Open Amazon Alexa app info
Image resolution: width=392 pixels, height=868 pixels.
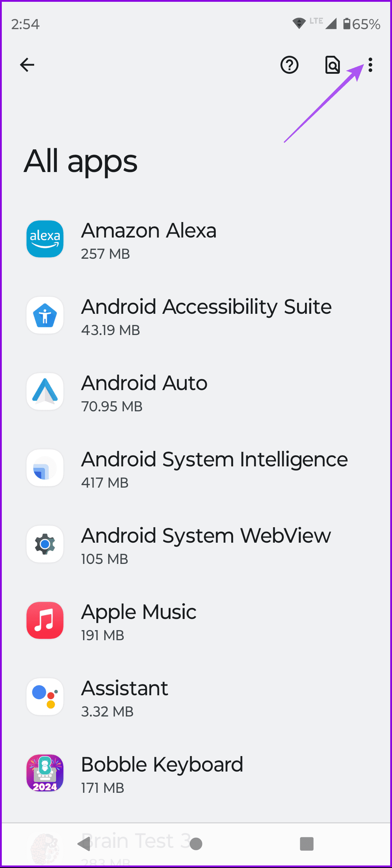pyautogui.click(x=149, y=240)
